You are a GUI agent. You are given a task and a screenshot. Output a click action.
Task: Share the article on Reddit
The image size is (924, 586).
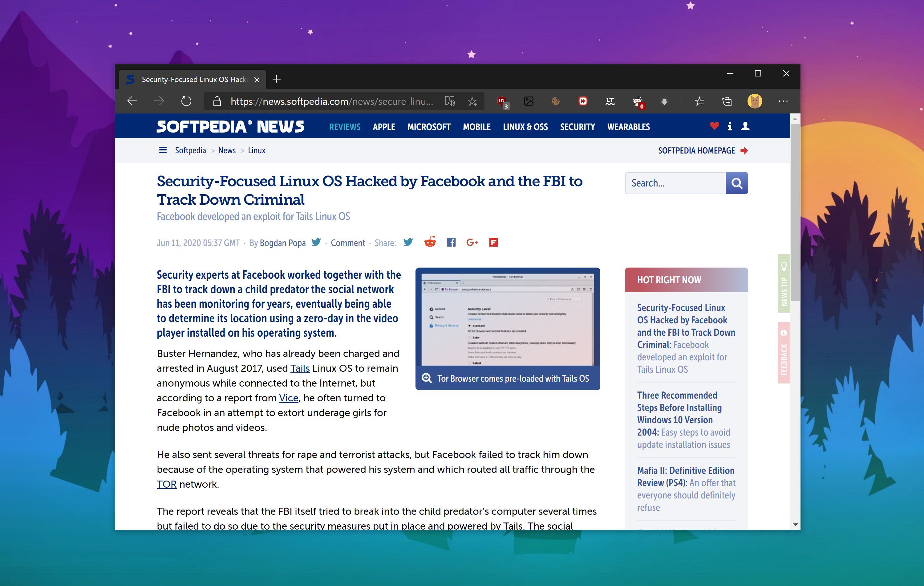click(430, 242)
